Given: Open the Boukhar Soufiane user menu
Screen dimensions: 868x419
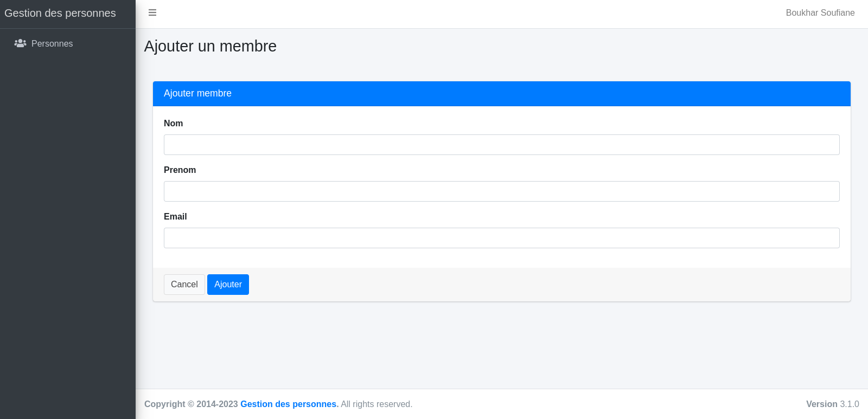Looking at the screenshot, I should [820, 12].
